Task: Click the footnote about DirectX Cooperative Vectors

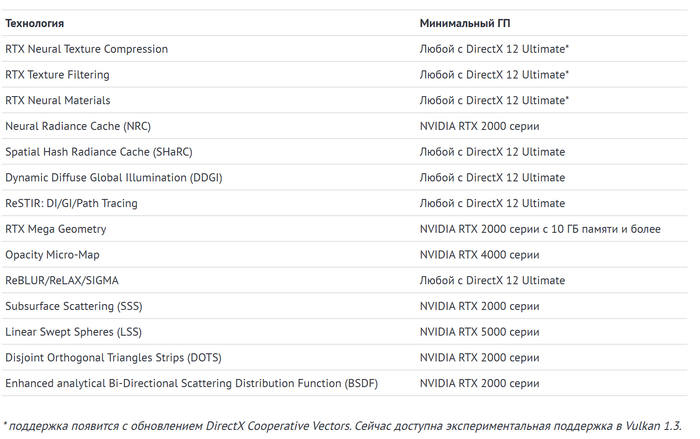Action: point(345,427)
